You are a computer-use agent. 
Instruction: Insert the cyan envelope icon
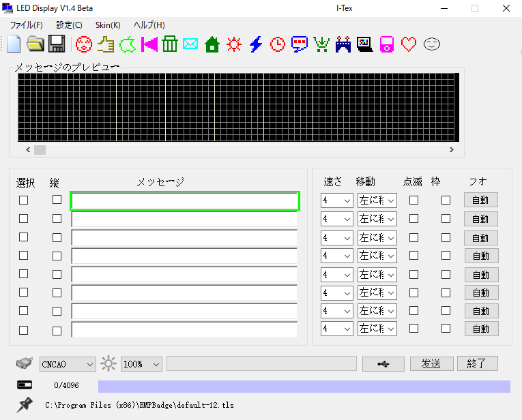point(190,44)
